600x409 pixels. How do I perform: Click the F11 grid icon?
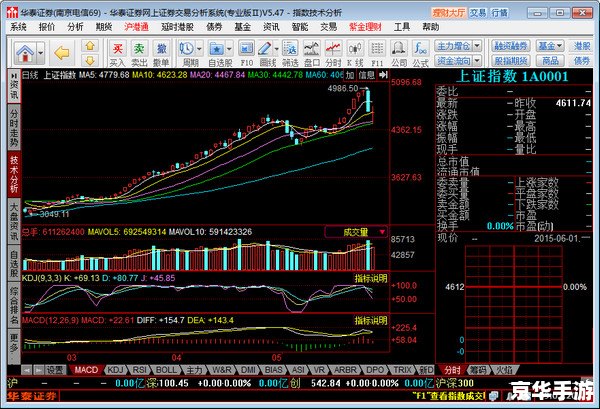tap(377, 49)
